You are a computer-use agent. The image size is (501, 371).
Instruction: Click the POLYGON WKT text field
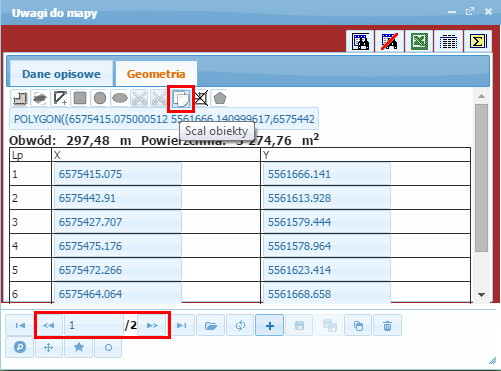164,119
